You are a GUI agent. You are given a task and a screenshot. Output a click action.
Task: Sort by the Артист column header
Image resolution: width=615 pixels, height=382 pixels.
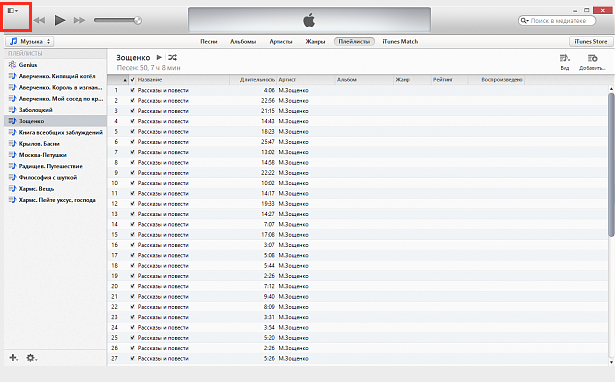[x=306, y=80]
